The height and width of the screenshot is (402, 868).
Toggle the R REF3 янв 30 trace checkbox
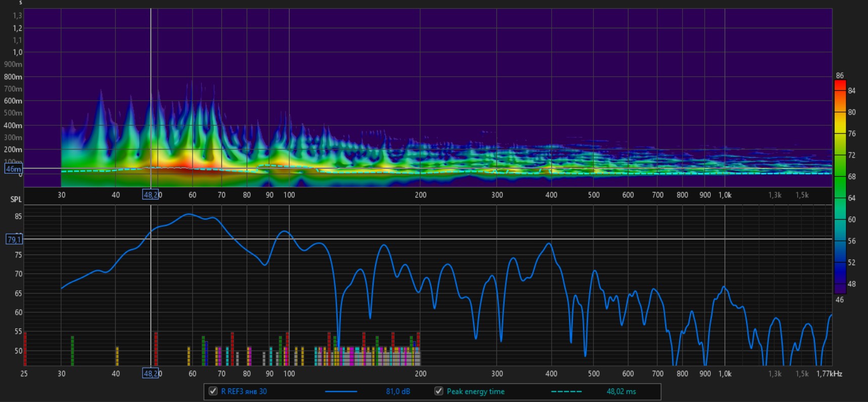point(213,391)
